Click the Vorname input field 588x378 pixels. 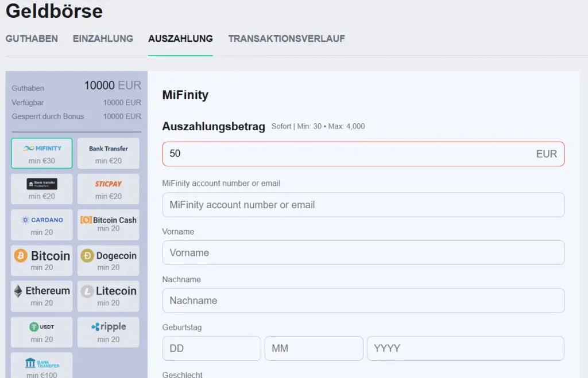pyautogui.click(x=363, y=253)
